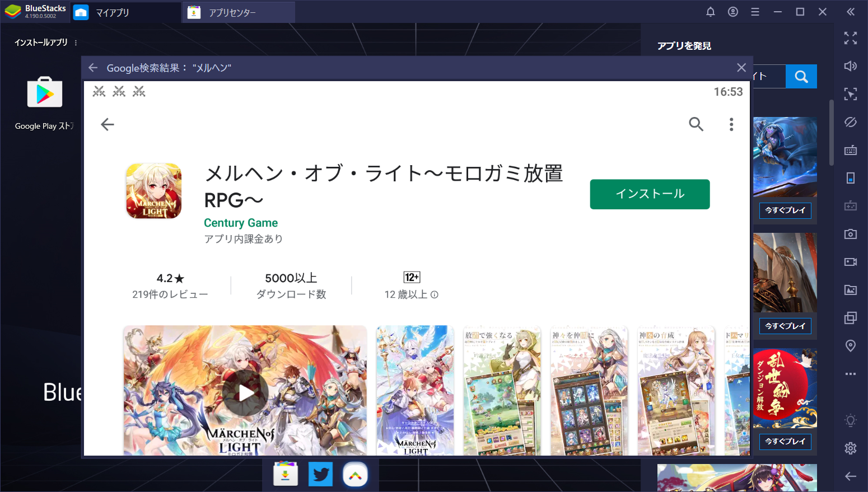Collapse the right sidebar with double chevron
The width and height of the screenshot is (868, 492).
[x=851, y=12]
